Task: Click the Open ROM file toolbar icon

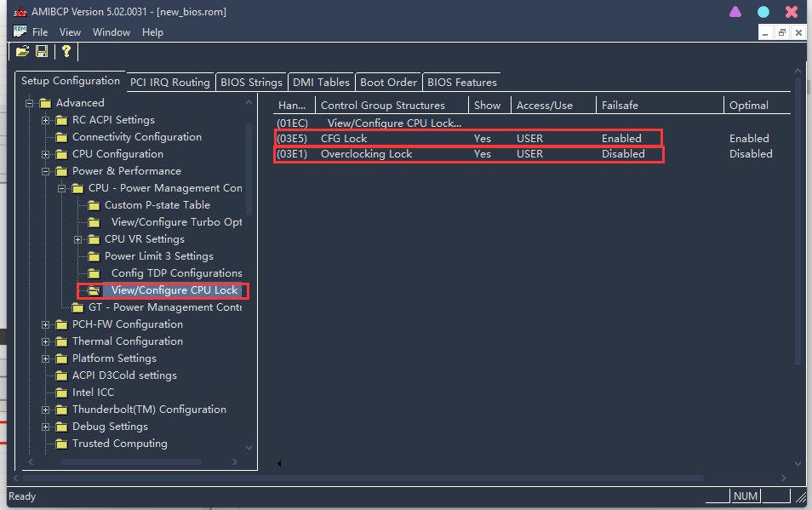Action: (x=22, y=51)
